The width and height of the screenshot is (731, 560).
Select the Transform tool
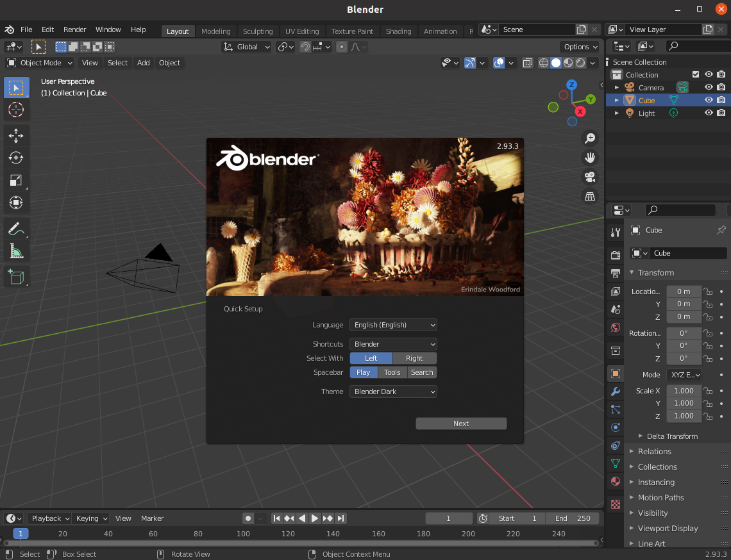(16, 202)
